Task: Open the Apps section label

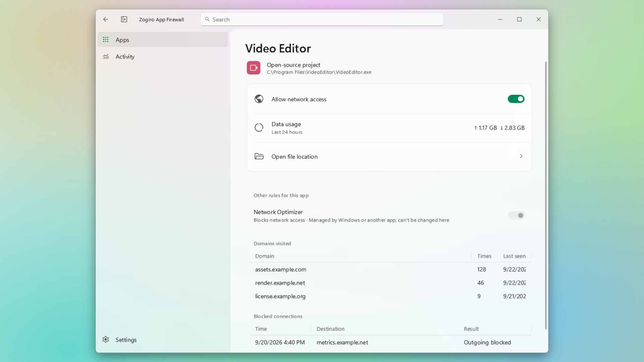Action: coord(122,40)
